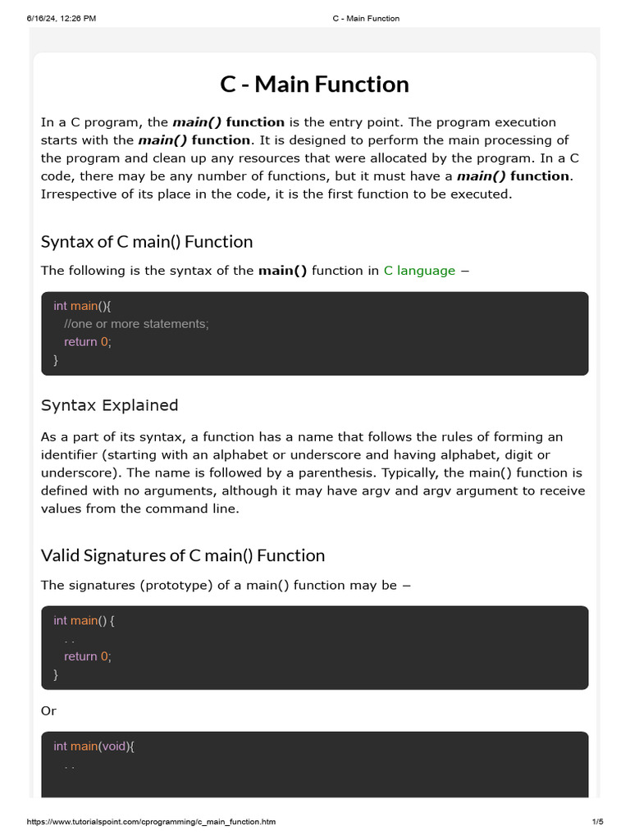This screenshot has height=840, width=630.
Task: Click the "//one or more statements;" comment line
Action: pyautogui.click(x=136, y=324)
